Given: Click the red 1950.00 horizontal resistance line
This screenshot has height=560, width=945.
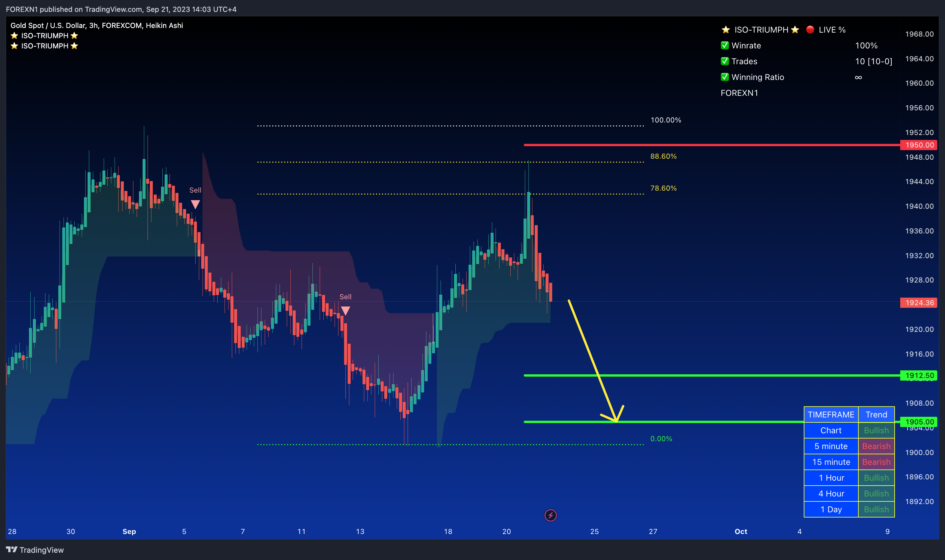Looking at the screenshot, I should (x=712, y=145).
